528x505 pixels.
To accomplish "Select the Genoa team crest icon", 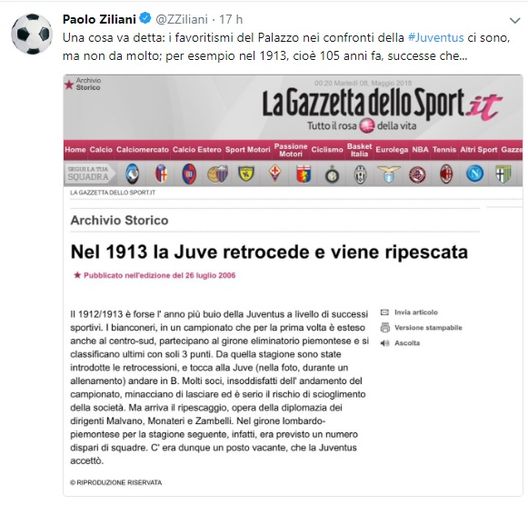I will click(303, 174).
